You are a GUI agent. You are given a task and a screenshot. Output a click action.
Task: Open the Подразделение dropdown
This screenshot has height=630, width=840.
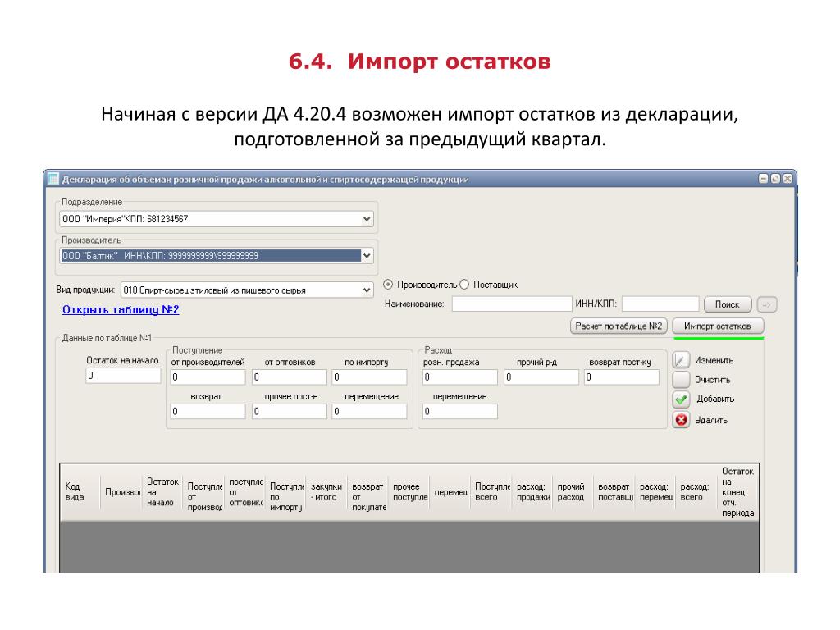click(x=367, y=218)
